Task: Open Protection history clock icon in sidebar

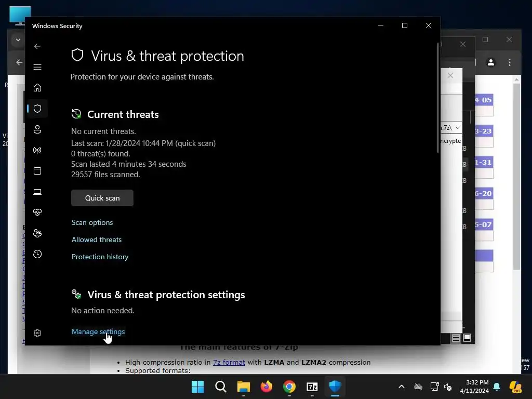Action: pyautogui.click(x=37, y=254)
